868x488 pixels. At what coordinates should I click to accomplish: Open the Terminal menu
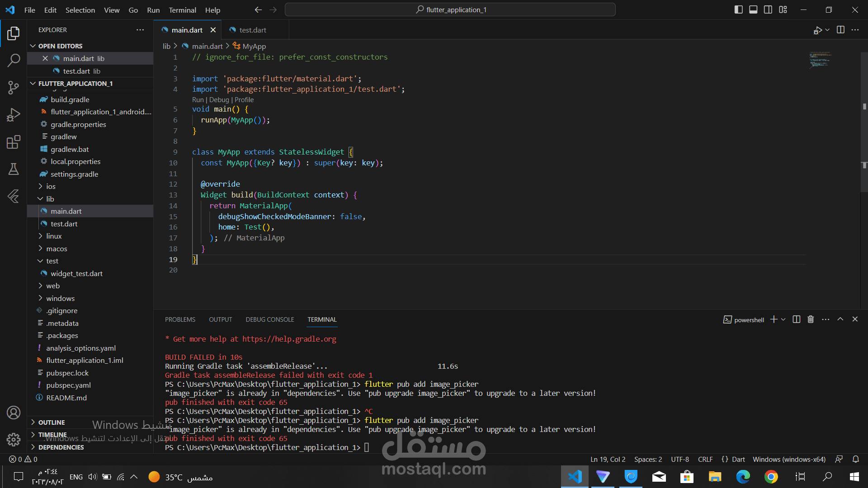point(182,10)
